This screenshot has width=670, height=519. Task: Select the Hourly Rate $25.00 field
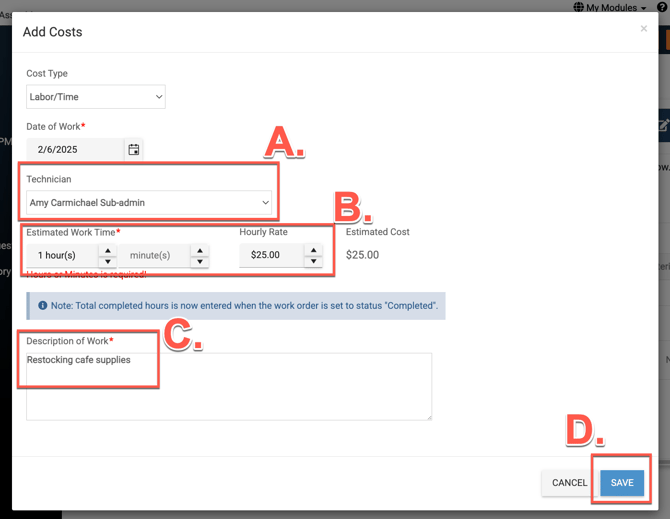(x=270, y=256)
